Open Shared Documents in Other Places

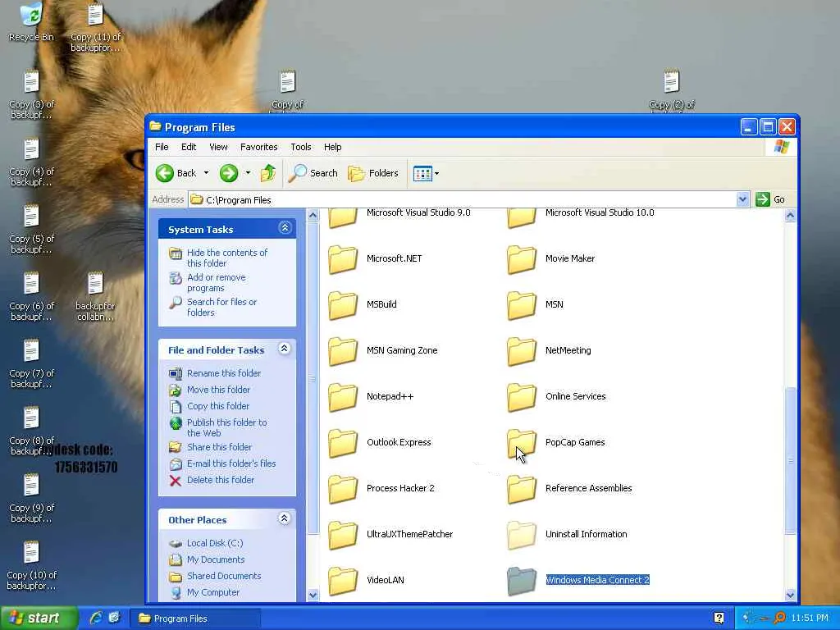pyautogui.click(x=224, y=576)
